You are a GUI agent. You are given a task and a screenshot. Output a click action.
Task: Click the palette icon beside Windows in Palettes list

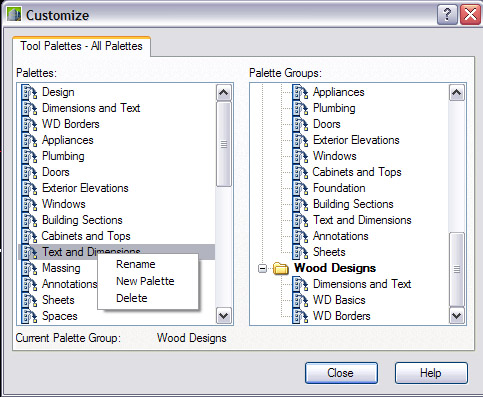tap(29, 204)
